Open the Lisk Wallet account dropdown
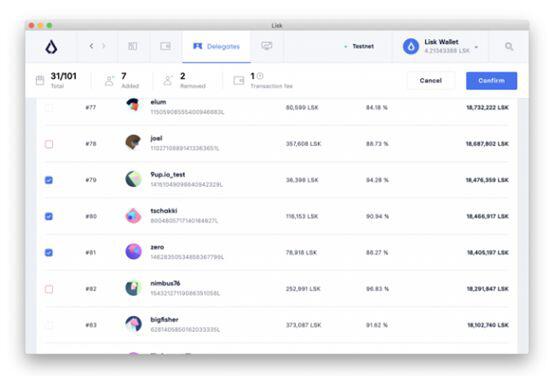Image resolution: width=554 pixels, height=376 pixels. (x=476, y=47)
